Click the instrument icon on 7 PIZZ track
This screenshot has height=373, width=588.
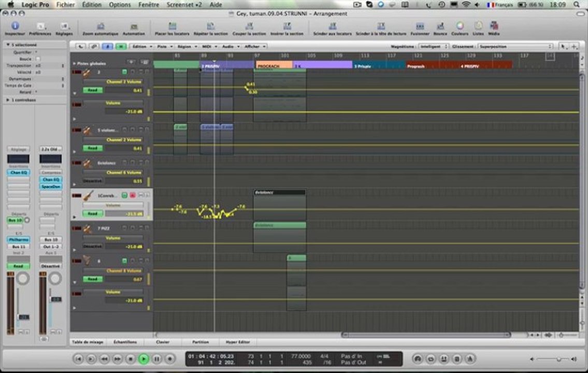coord(88,228)
